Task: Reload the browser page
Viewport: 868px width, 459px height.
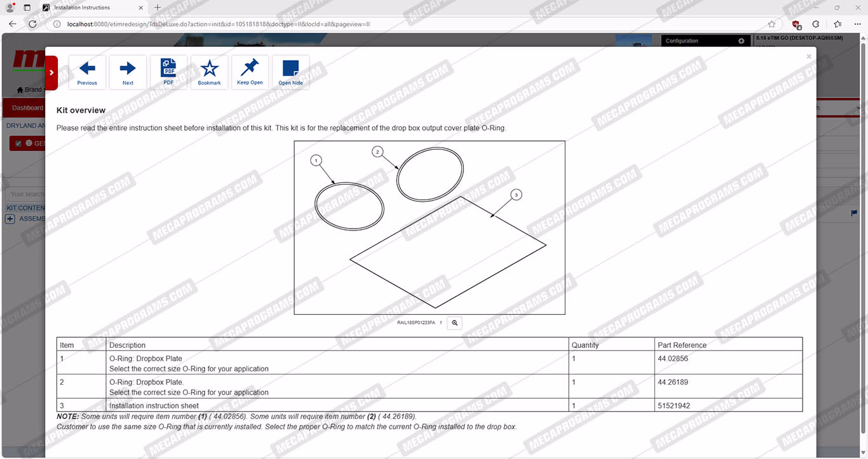Action: [32, 24]
